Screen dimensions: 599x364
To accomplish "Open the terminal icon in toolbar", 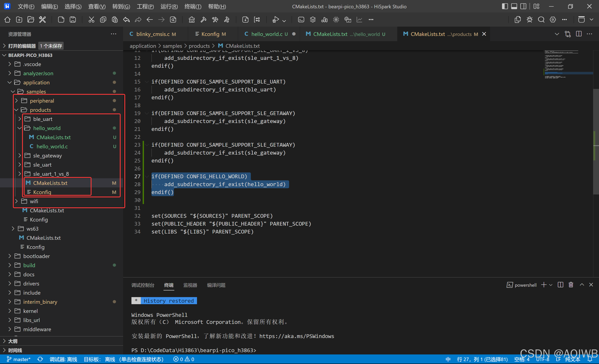I will [x=301, y=20].
